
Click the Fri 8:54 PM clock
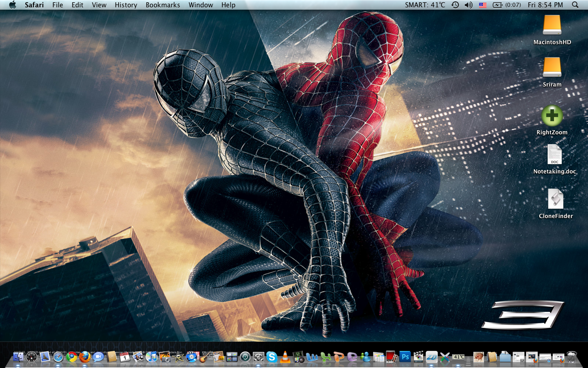545,5
